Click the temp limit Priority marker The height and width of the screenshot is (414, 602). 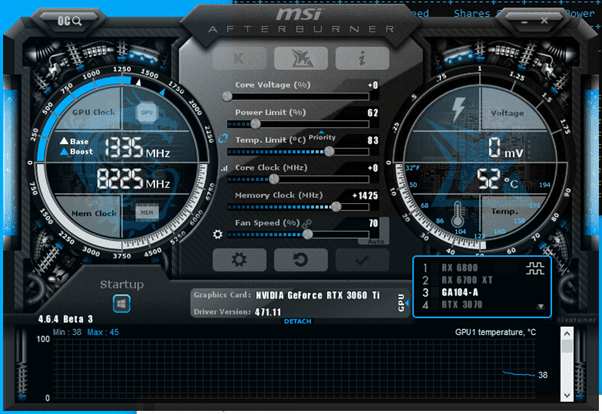(x=322, y=136)
